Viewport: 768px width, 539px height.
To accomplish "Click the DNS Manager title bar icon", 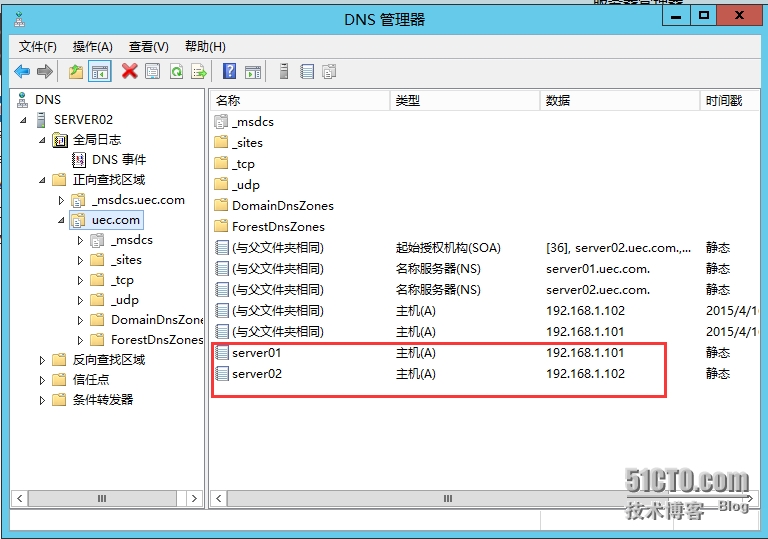I will (20, 20).
